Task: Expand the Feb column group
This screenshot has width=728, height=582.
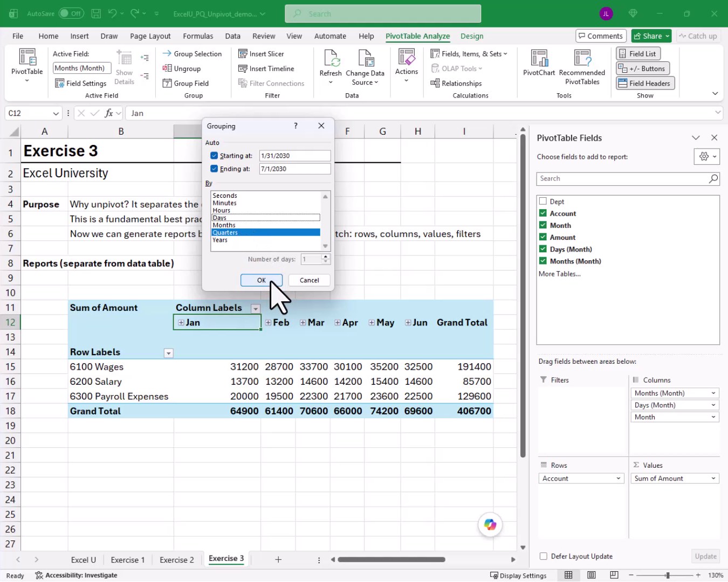Action: (x=268, y=322)
